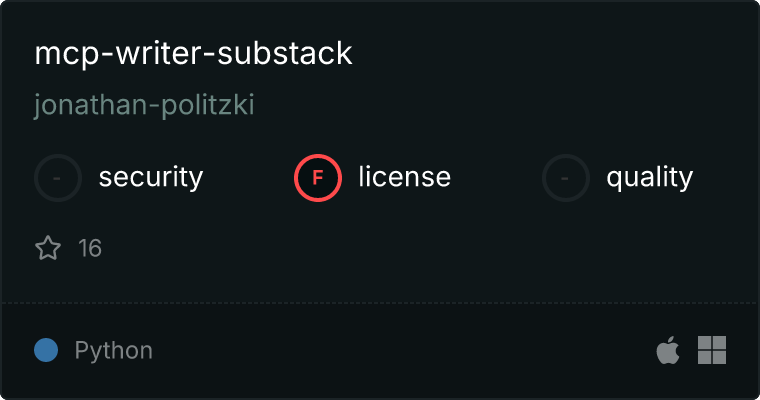760x400 pixels.
Task: Click the blue Python language dot
Action: coord(46,350)
